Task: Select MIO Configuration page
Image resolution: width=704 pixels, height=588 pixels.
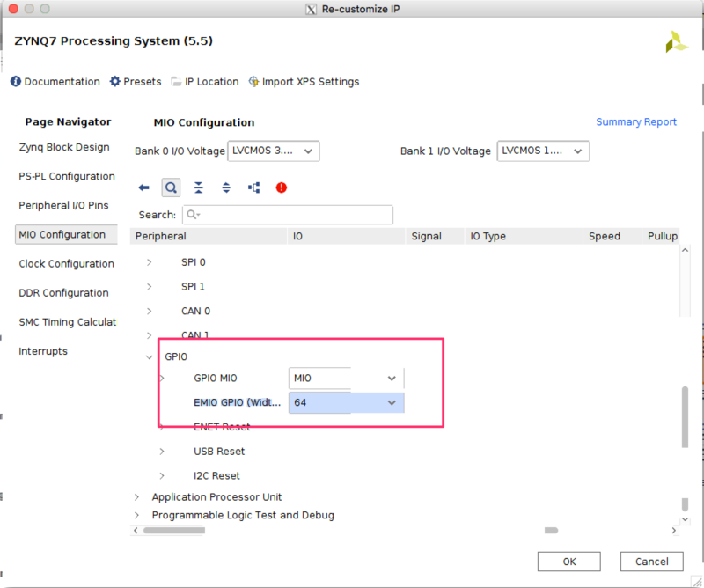Action: pos(66,234)
